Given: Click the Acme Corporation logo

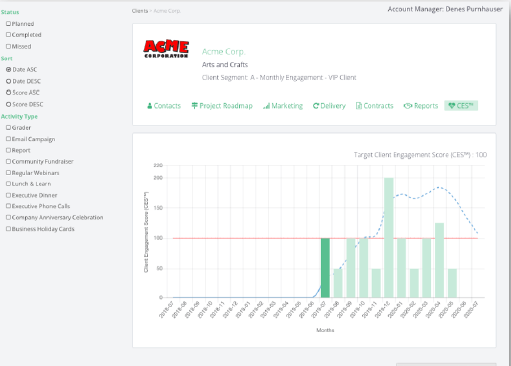Looking at the screenshot, I should pos(166,49).
